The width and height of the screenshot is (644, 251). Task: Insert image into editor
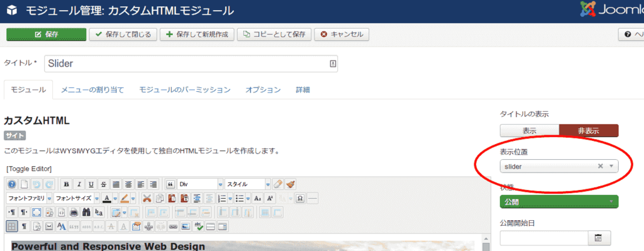[186, 226]
